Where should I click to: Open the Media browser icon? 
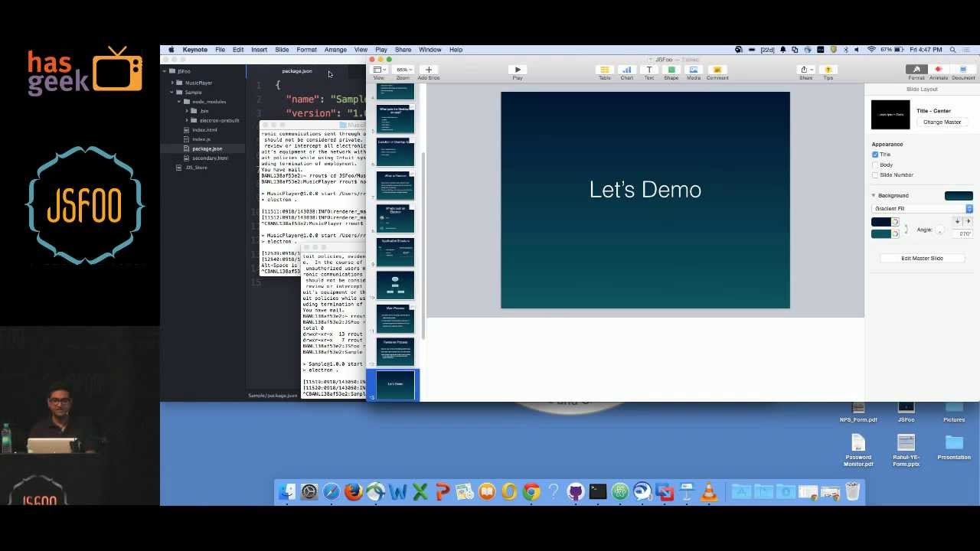click(x=693, y=70)
